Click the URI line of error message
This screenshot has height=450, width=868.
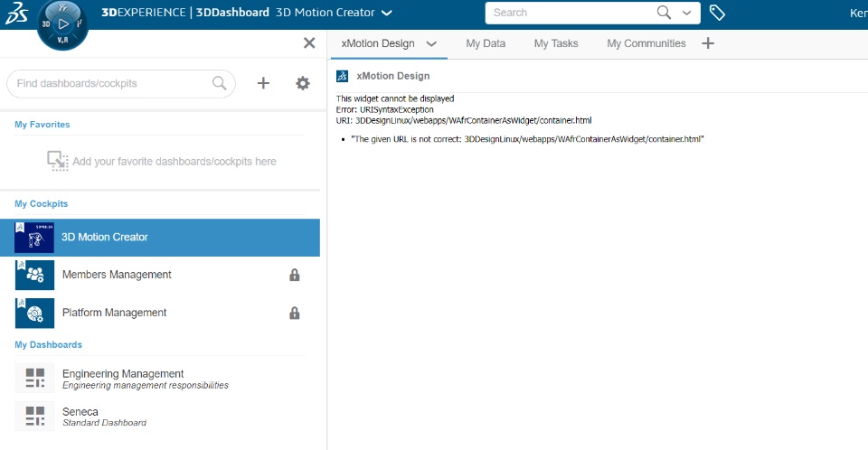464,120
